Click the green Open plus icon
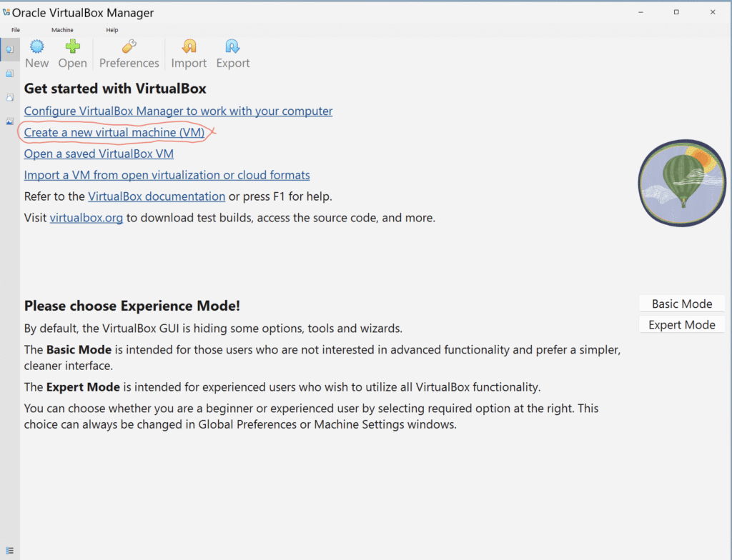732x560 pixels. (72, 47)
